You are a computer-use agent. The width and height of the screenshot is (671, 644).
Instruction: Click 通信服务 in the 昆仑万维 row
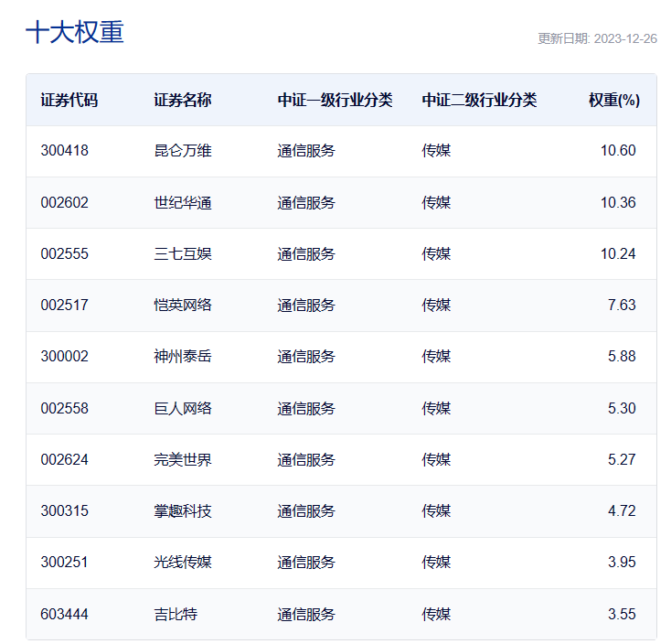coord(306,151)
